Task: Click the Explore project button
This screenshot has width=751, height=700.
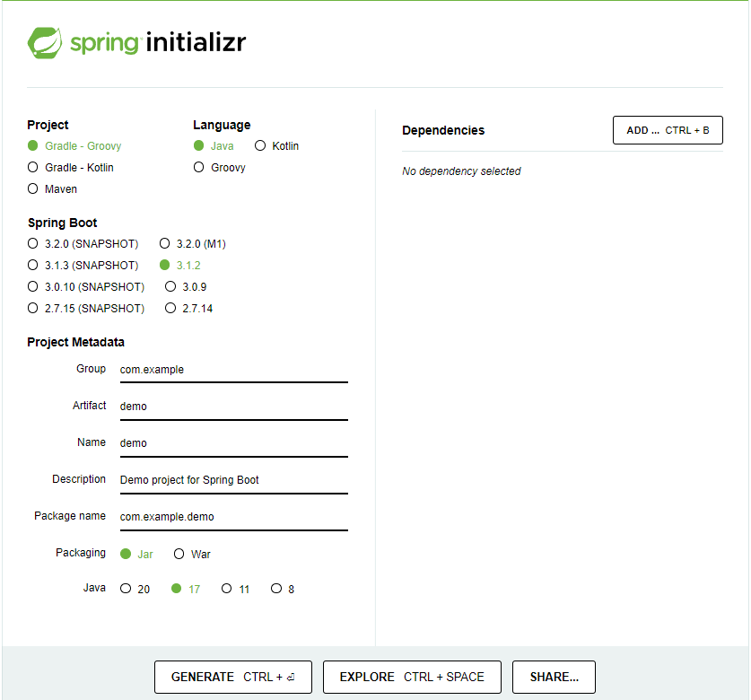Action: tap(412, 677)
